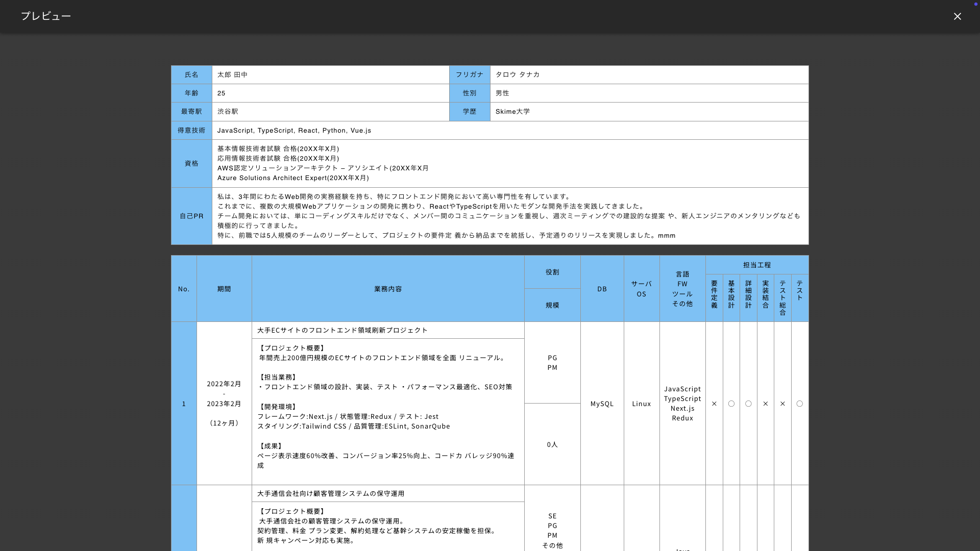Click the 学歴 value Skime大学
980x551 pixels.
pos(512,112)
